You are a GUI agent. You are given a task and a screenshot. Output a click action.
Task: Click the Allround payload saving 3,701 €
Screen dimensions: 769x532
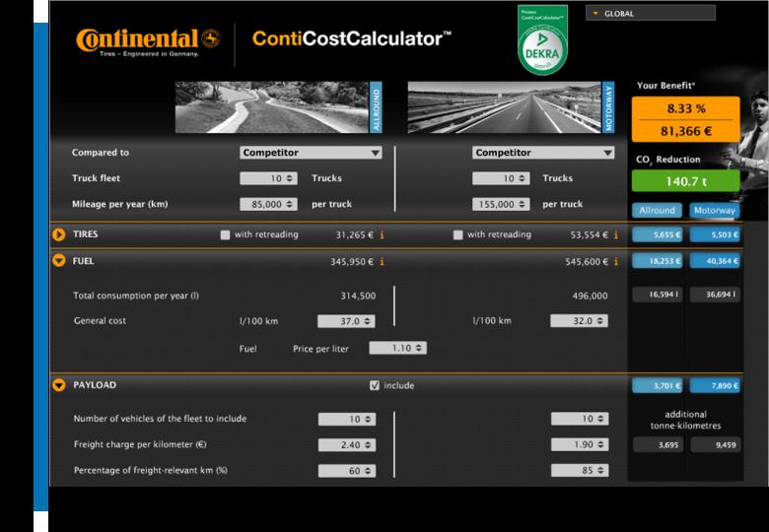[x=658, y=385]
